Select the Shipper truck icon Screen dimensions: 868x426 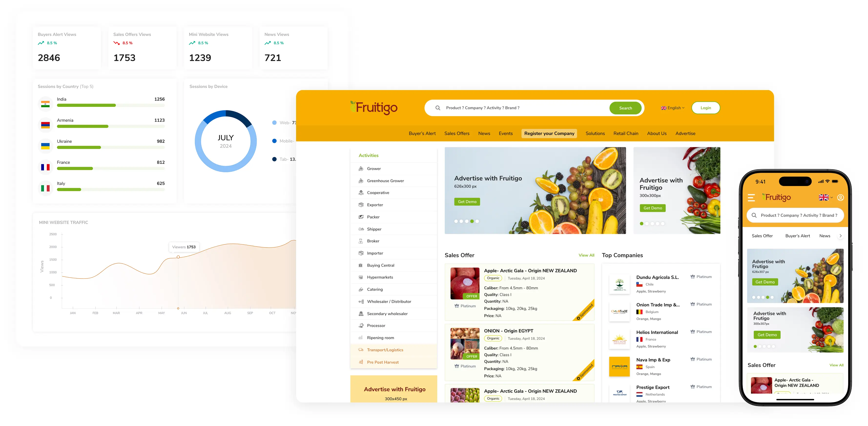click(361, 229)
